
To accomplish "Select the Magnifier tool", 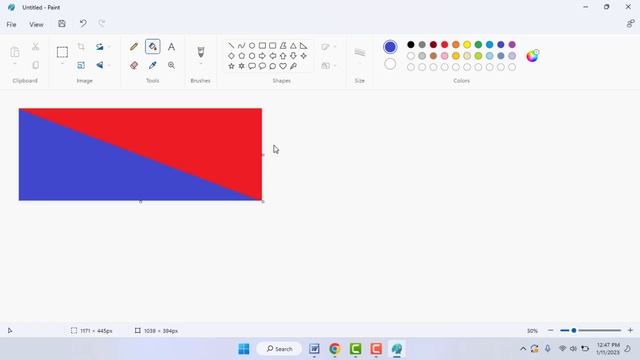I will (x=171, y=65).
